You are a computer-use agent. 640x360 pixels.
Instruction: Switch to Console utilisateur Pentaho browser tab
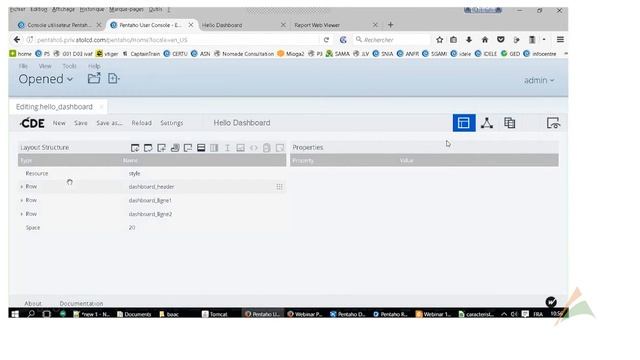tap(59, 25)
